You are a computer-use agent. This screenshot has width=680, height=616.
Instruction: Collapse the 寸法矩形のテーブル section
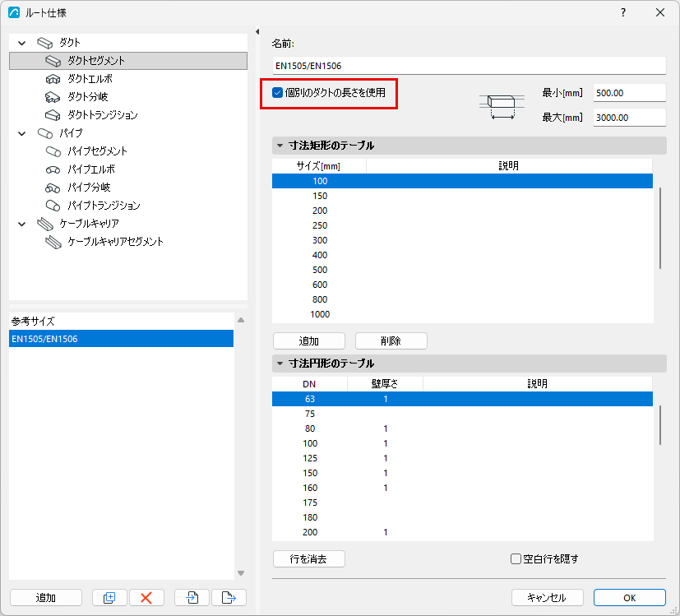[x=280, y=146]
